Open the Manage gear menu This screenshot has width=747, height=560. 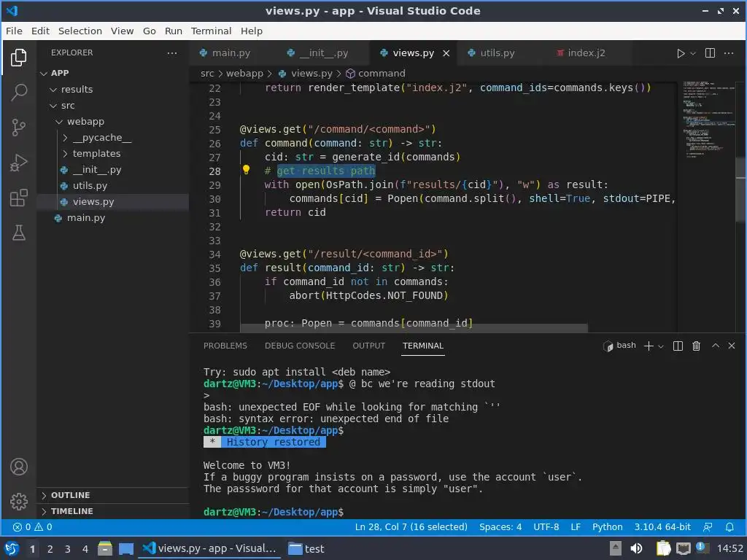click(x=18, y=502)
